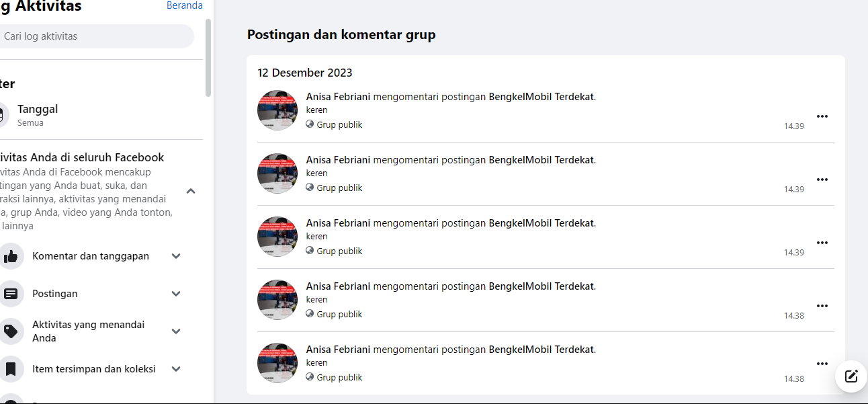
Task: Expand the Postingan section chevron
Action: pos(176,294)
